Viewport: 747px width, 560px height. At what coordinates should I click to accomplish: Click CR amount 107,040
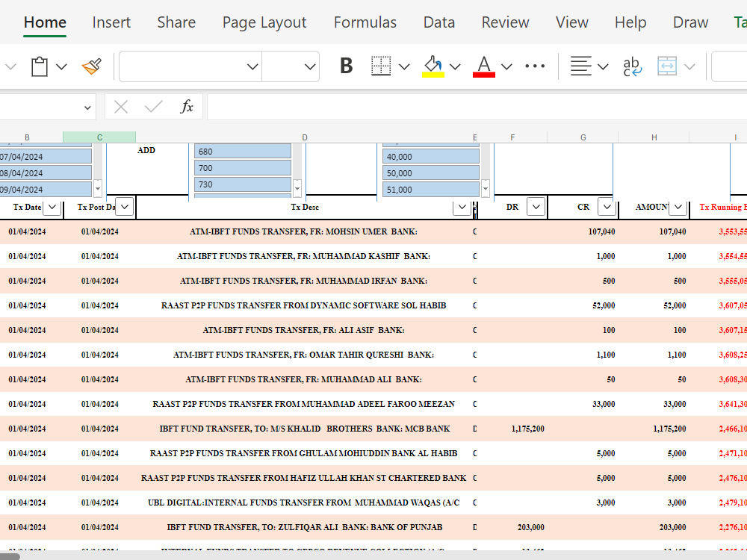tap(601, 232)
